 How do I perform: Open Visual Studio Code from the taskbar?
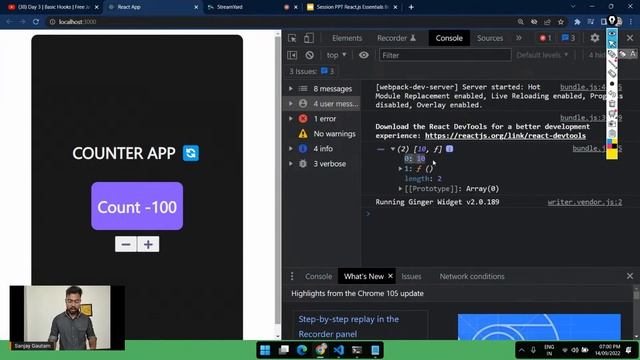tap(338, 350)
